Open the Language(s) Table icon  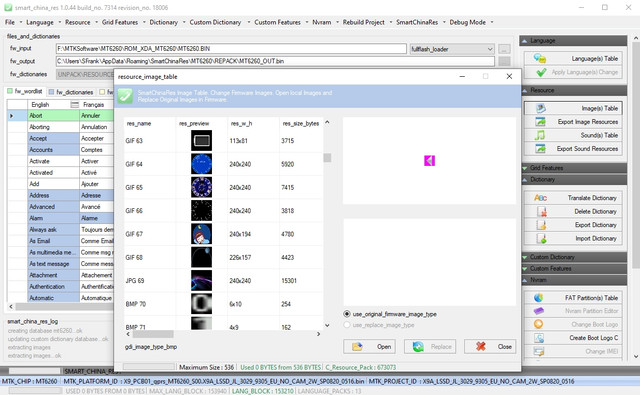coord(540,58)
